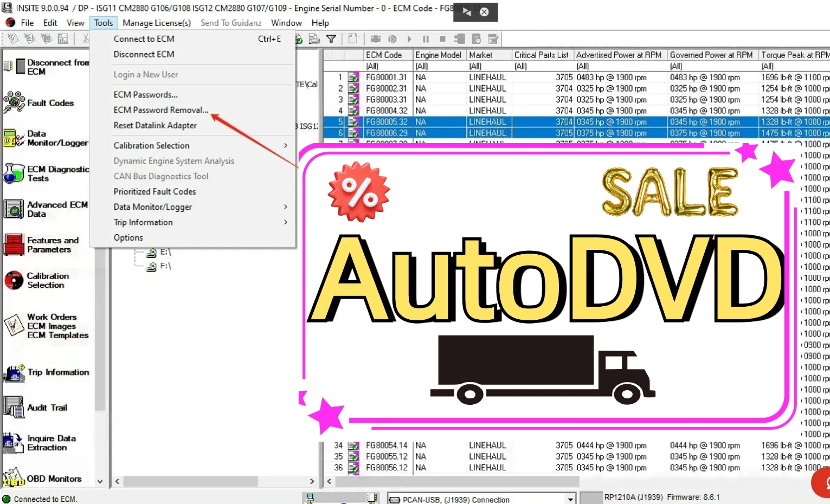The width and height of the screenshot is (830, 504).
Task: Open Advanced ECM Data in sidebar
Action: pos(14,209)
